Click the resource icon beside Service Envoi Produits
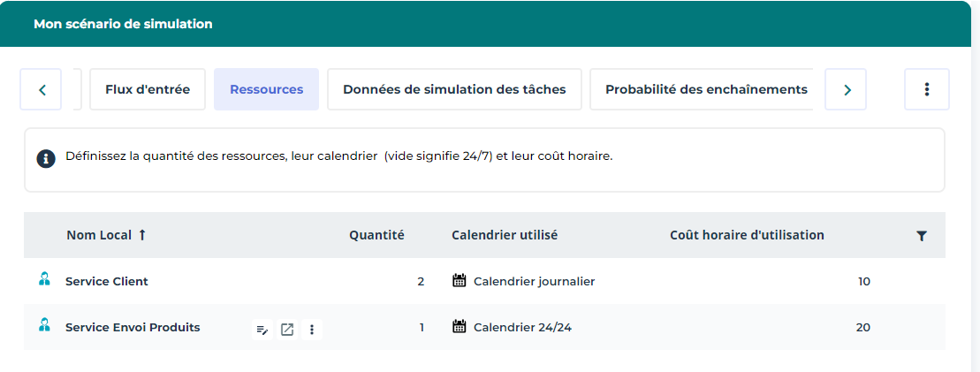980x372 pixels. tap(44, 326)
